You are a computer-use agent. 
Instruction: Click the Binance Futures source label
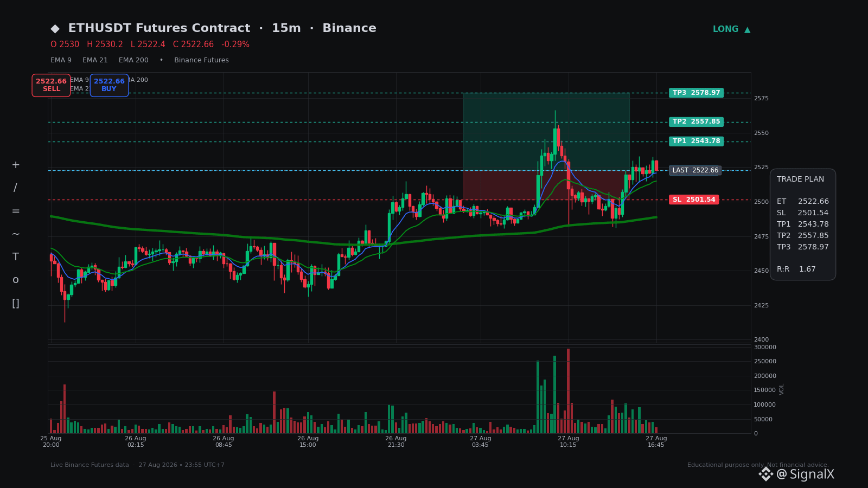point(201,60)
